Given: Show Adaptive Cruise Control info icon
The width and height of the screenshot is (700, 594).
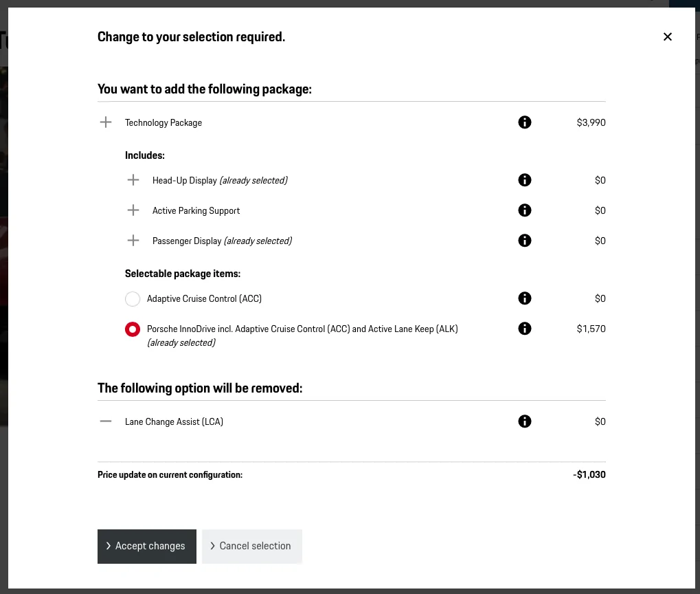Looking at the screenshot, I should pyautogui.click(x=525, y=298).
